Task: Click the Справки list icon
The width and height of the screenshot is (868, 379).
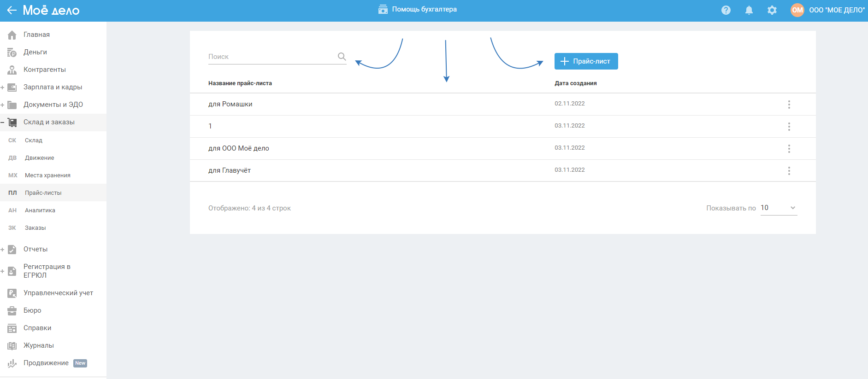Action: [x=12, y=328]
